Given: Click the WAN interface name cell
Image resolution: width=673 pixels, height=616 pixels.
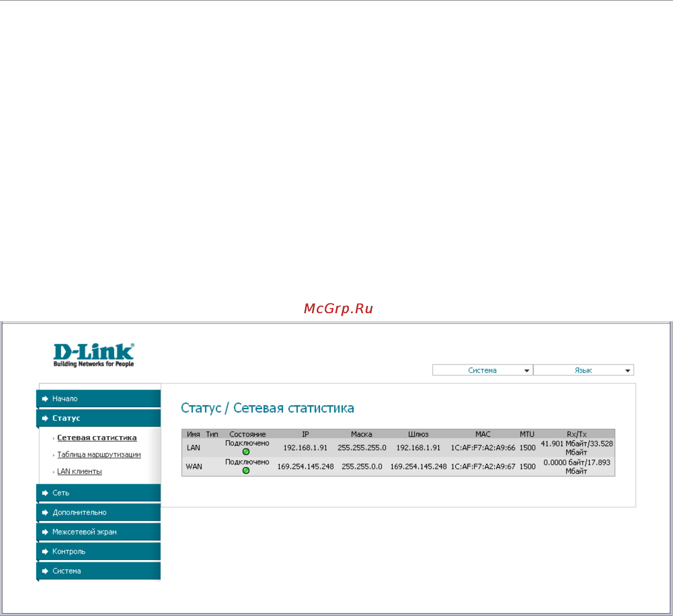Looking at the screenshot, I should [x=194, y=466].
